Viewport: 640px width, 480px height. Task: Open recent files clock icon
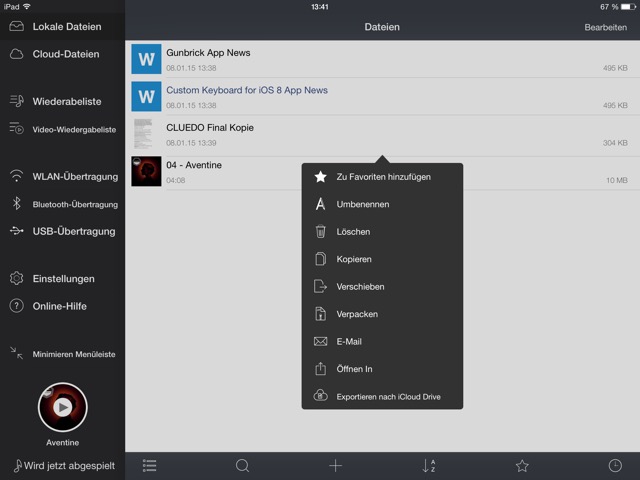(x=615, y=466)
